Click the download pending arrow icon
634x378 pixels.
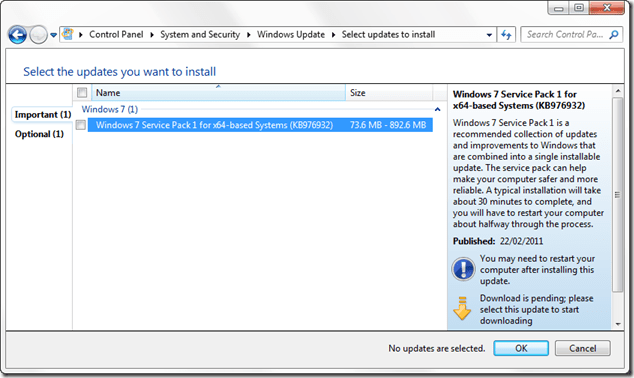[x=462, y=309]
